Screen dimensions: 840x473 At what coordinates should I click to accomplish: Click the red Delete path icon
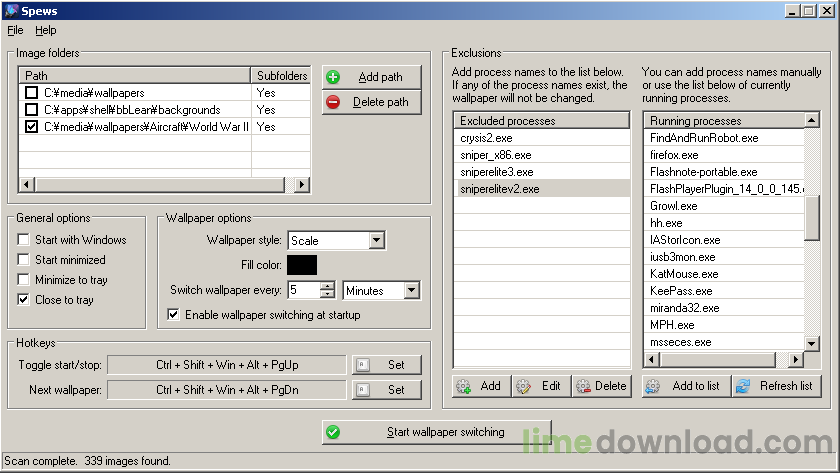point(333,102)
